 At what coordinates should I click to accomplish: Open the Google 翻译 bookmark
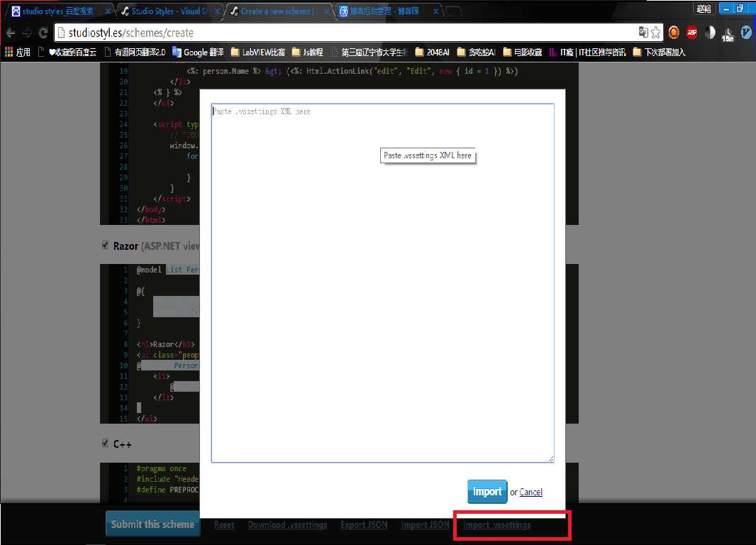[198, 52]
